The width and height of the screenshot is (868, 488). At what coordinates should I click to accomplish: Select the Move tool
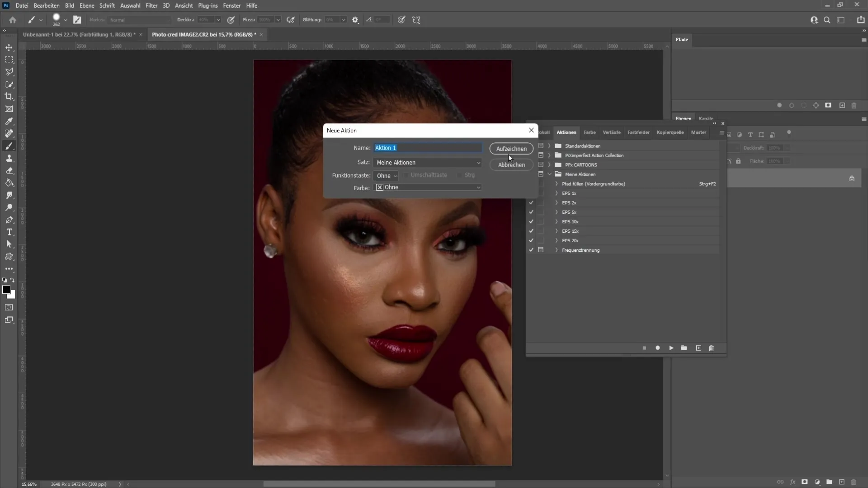coord(9,47)
